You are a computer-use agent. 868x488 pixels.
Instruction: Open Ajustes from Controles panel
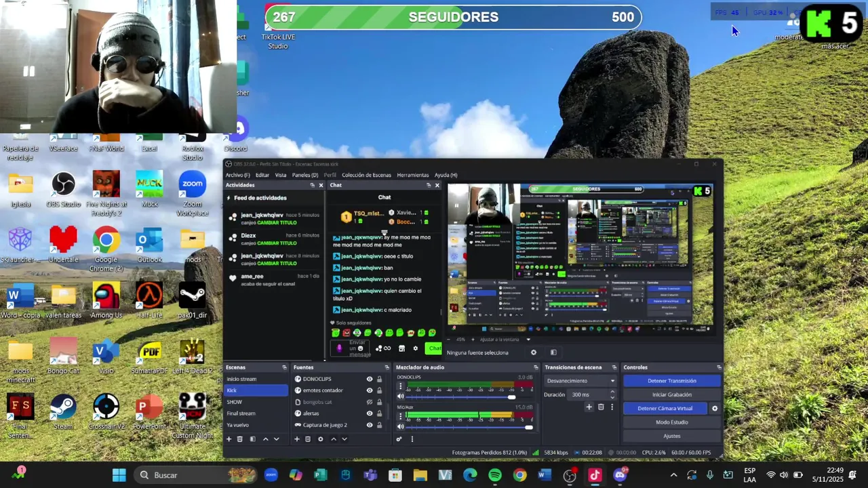coord(672,436)
